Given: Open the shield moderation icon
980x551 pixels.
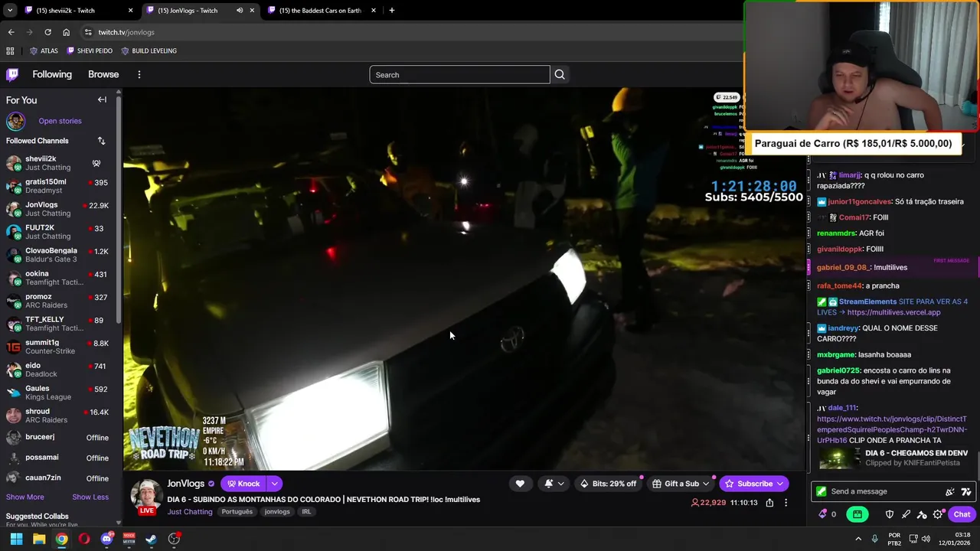Looking at the screenshot, I should (889, 514).
